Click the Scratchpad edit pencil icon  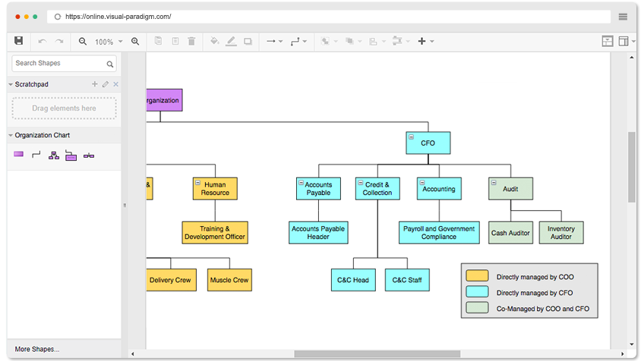point(105,84)
